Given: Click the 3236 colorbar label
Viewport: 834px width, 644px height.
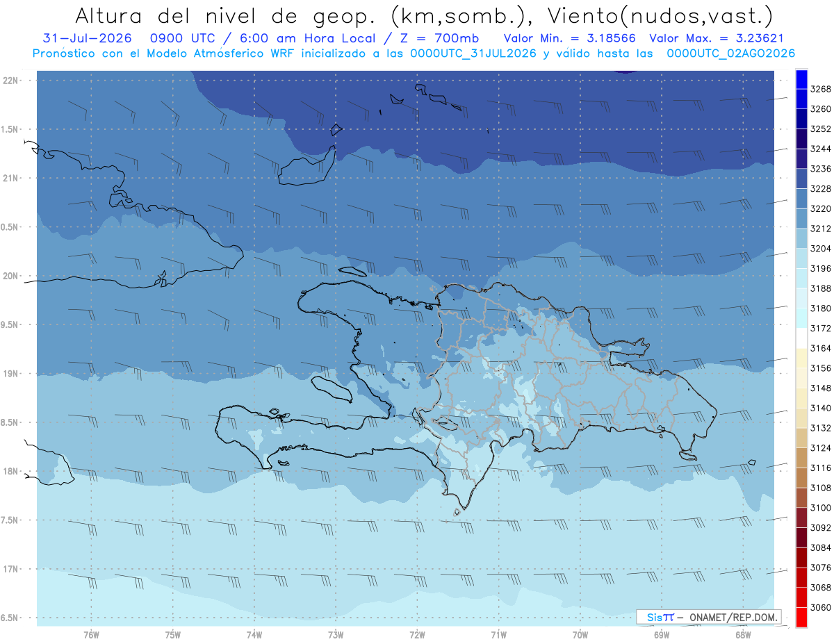Looking at the screenshot, I should [x=821, y=169].
